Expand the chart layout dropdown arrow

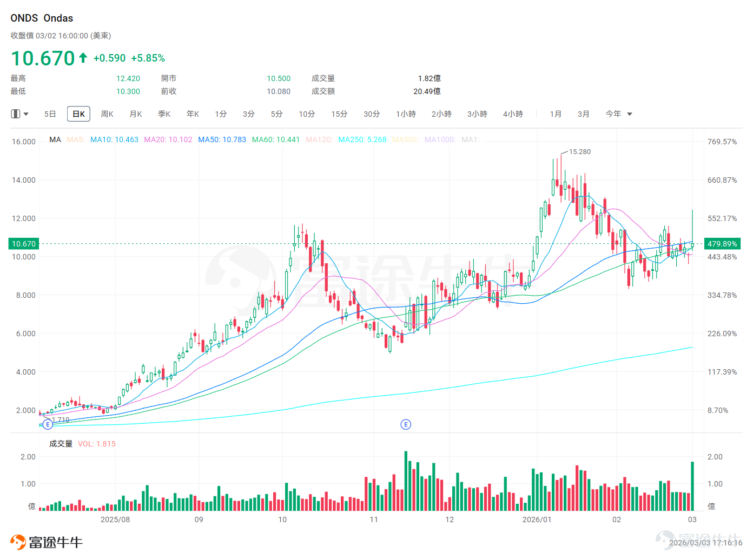click(x=26, y=114)
